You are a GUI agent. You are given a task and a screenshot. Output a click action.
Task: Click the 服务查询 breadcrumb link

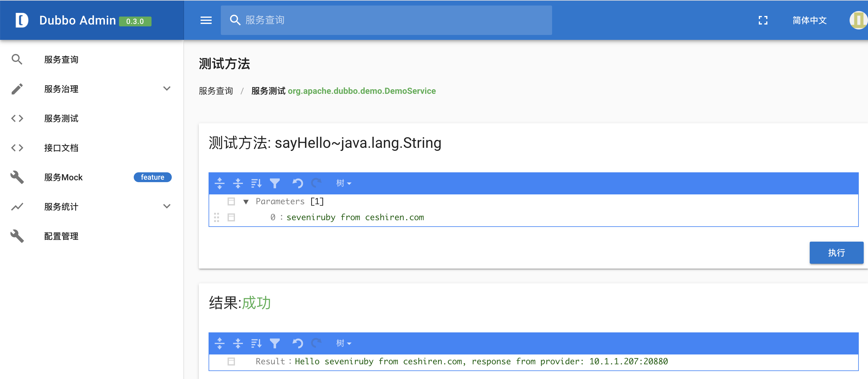click(x=216, y=91)
